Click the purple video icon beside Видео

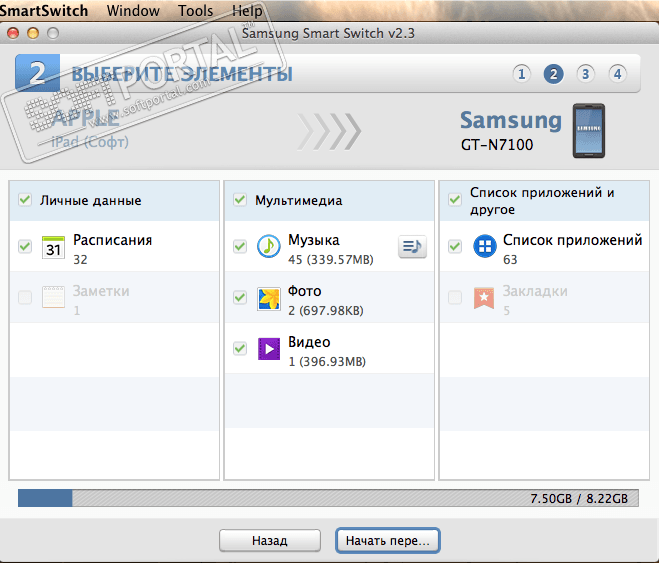(x=269, y=349)
